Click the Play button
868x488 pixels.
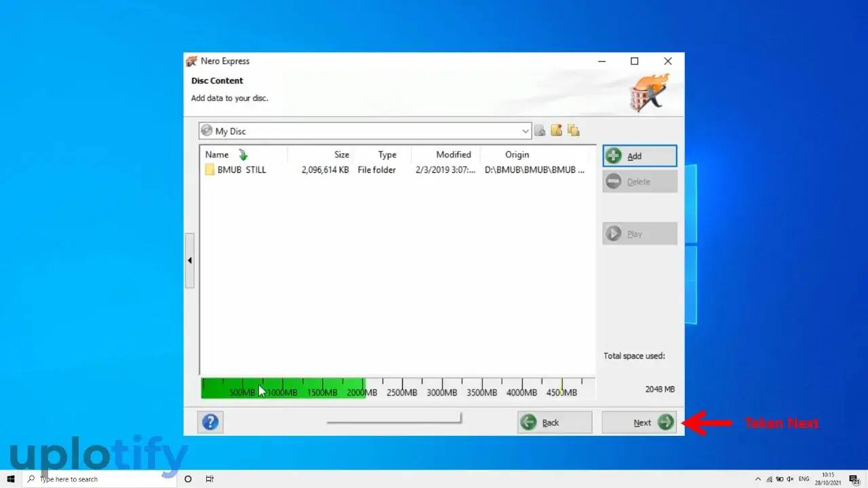(x=639, y=234)
